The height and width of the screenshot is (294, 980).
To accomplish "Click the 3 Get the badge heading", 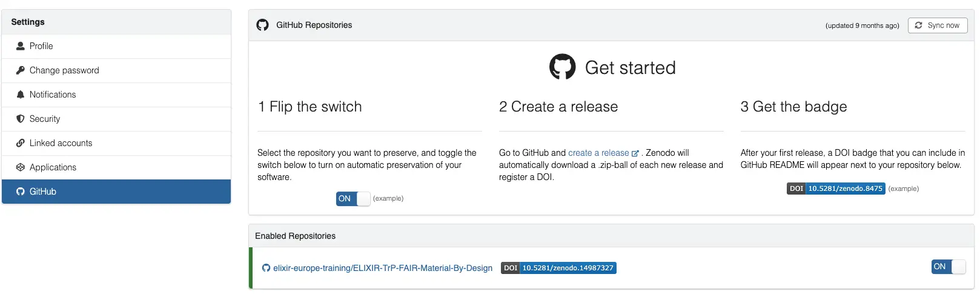I will [x=793, y=107].
